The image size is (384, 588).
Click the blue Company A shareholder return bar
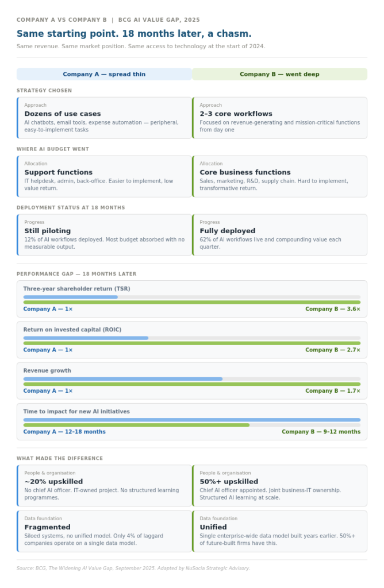pos(70,297)
